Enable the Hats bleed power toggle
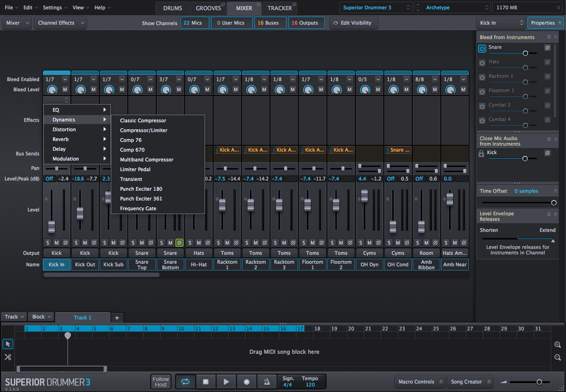 tap(482, 62)
